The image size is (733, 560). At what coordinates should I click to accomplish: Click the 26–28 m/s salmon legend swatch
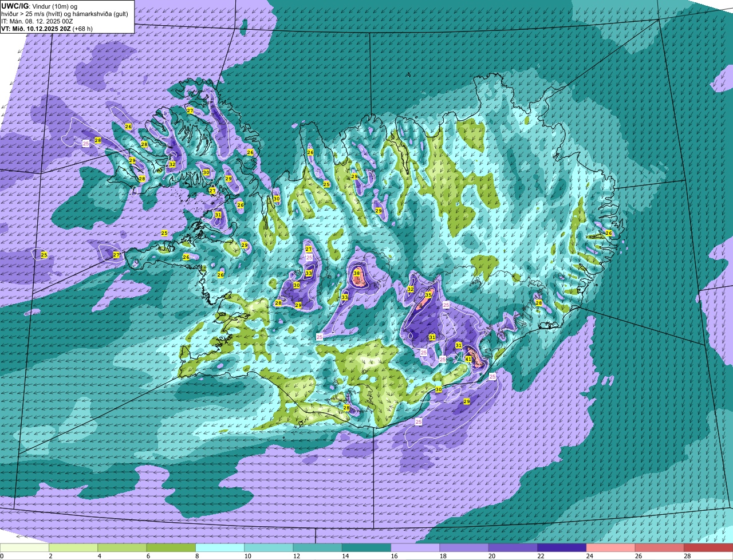click(660, 547)
